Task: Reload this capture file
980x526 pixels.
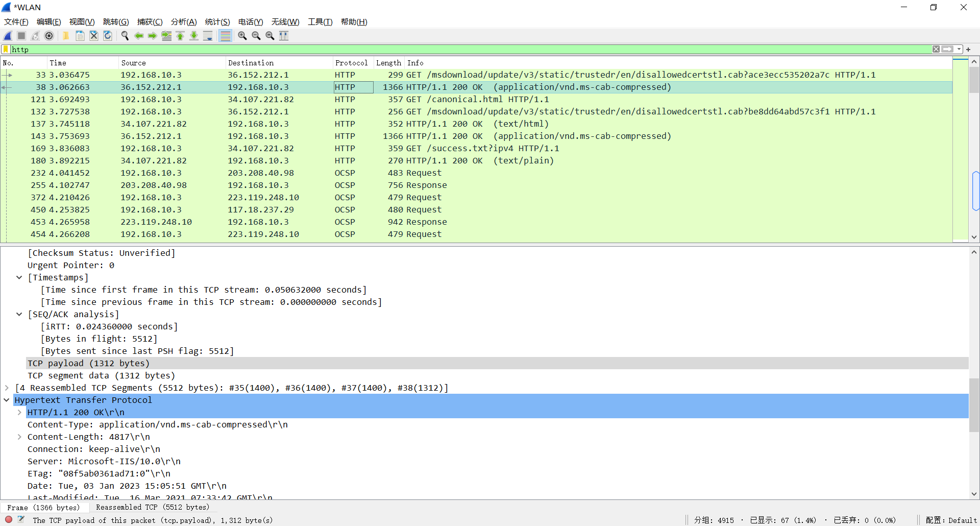Action: pos(107,36)
